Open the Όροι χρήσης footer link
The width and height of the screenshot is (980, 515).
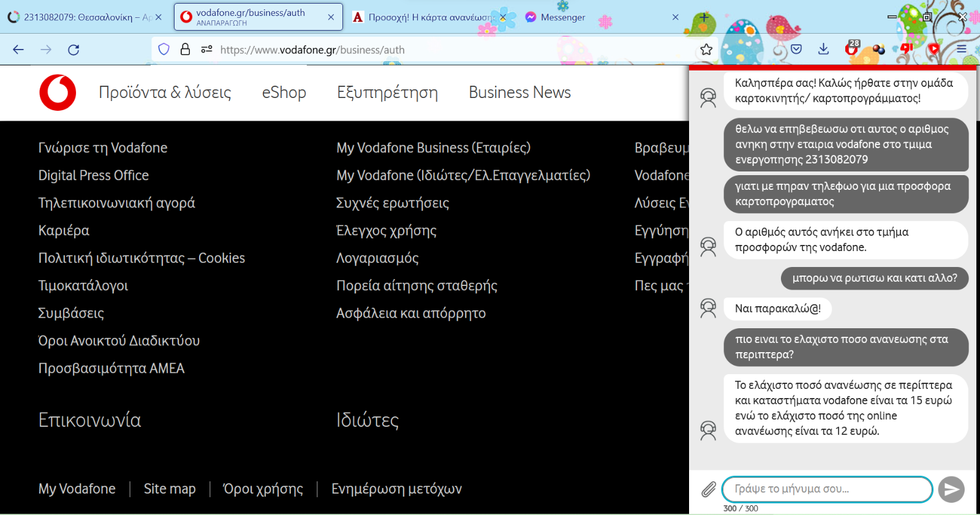[263, 489]
